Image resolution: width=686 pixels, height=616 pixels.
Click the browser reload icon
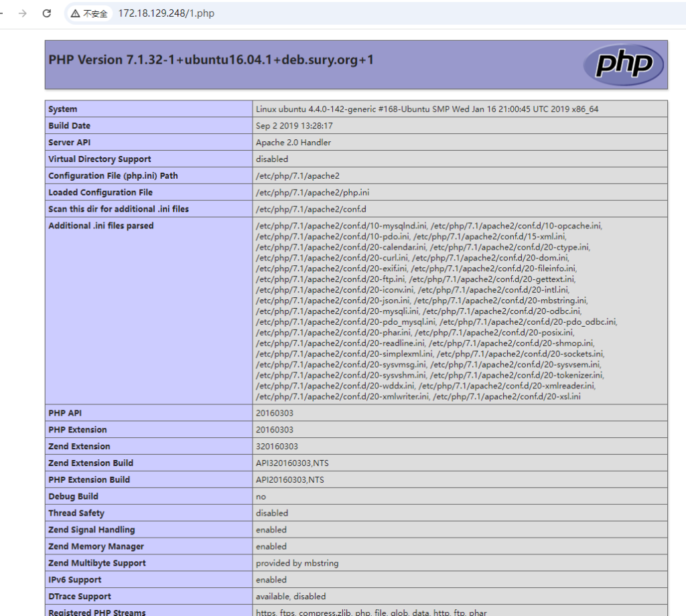47,13
